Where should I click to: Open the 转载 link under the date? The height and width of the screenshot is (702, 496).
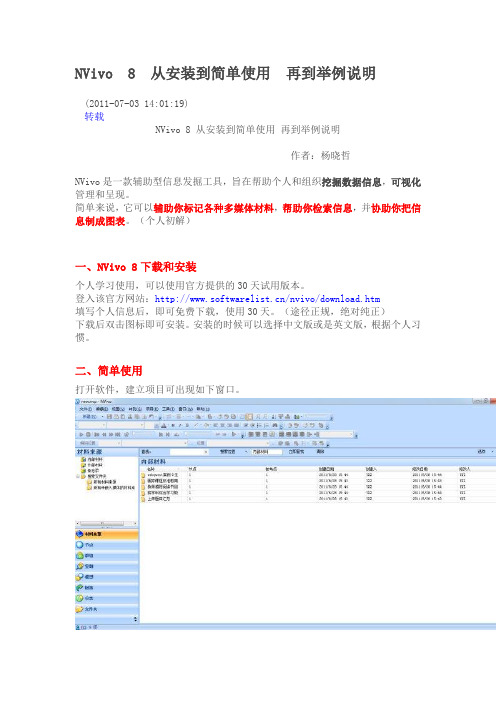[x=94, y=116]
